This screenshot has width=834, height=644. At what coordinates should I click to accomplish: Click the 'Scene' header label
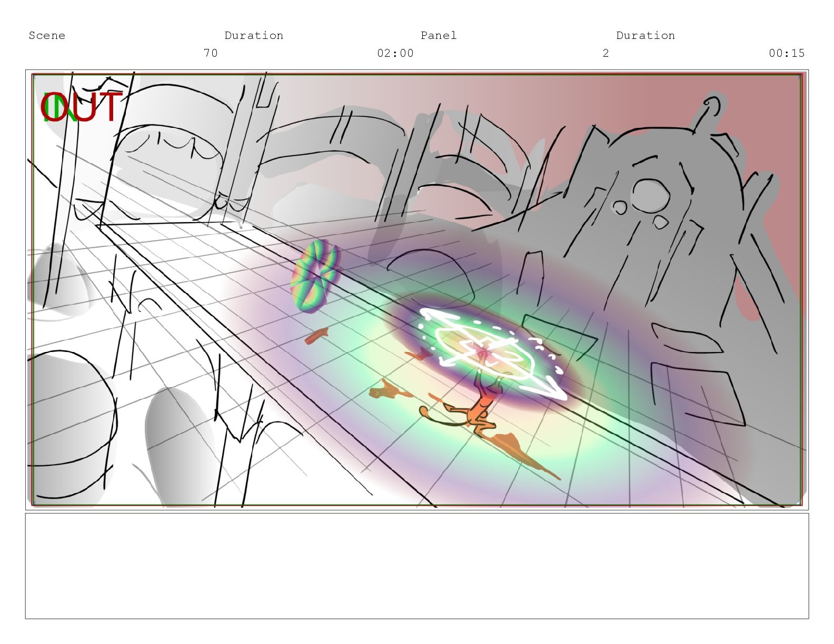[47, 35]
